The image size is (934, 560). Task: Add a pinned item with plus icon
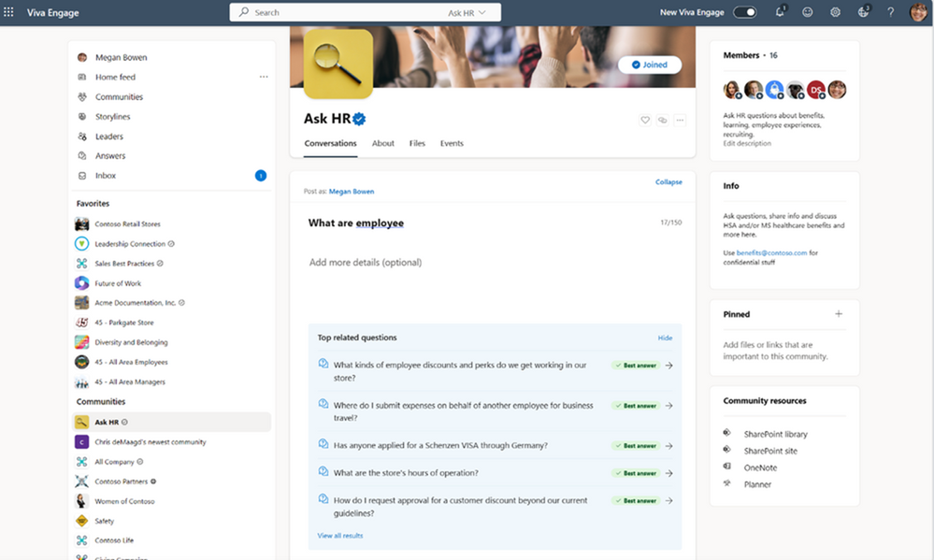839,314
